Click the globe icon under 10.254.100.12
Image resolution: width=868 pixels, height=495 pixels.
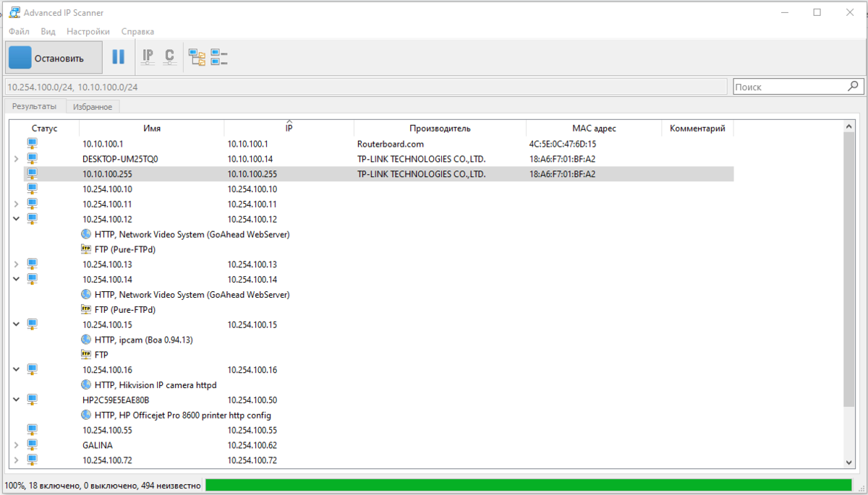point(86,234)
